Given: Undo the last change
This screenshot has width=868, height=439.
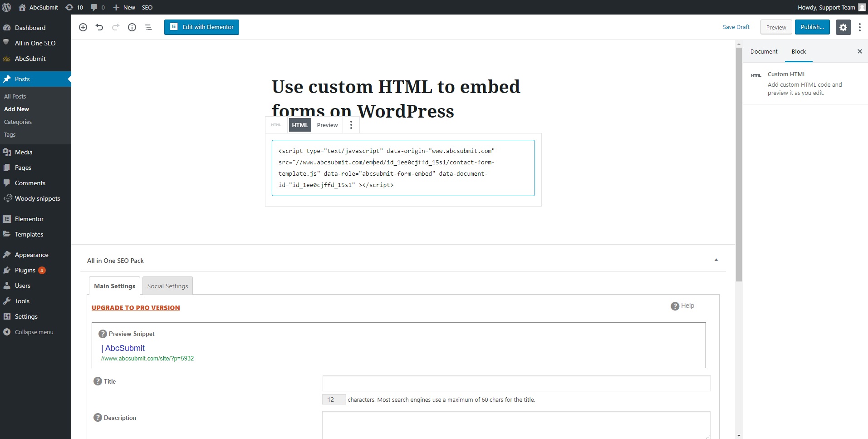Looking at the screenshot, I should point(99,27).
